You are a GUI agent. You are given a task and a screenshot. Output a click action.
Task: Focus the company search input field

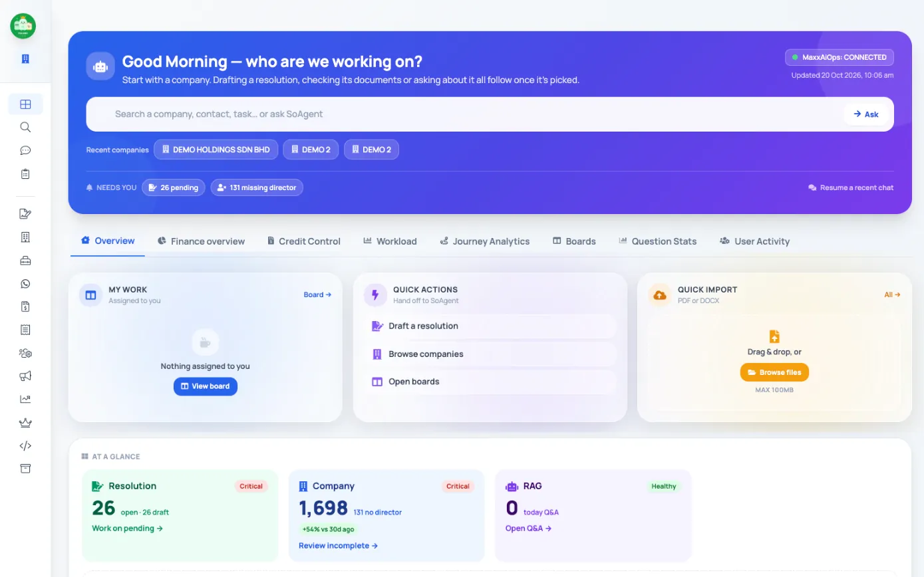click(x=476, y=114)
